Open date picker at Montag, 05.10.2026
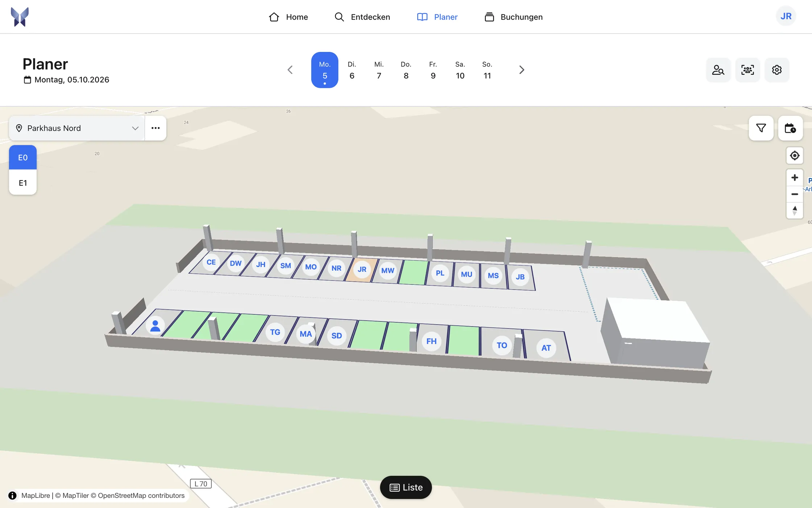The width and height of the screenshot is (812, 508). tap(66, 79)
